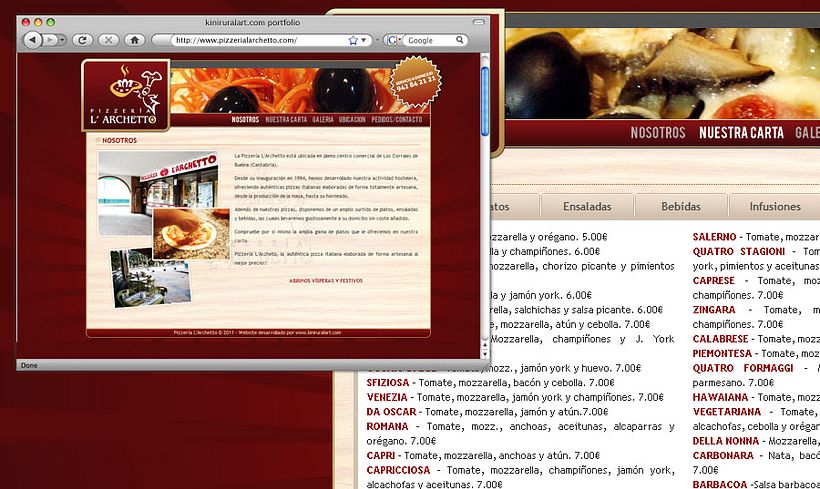Bookmark the page with the star icon

353,40
